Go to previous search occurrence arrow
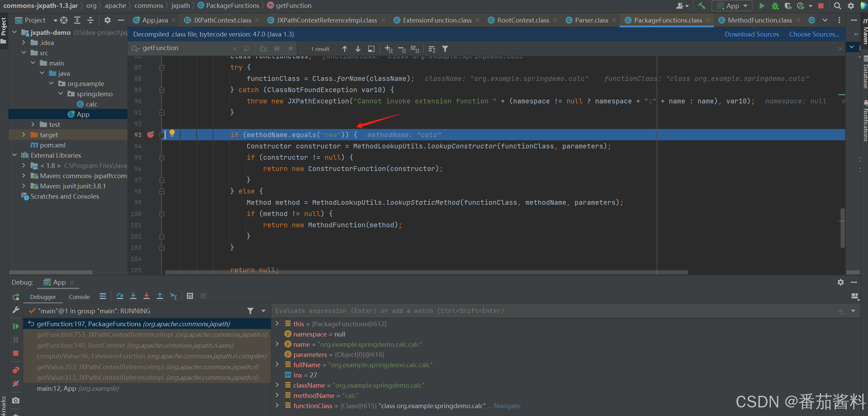This screenshot has width=868, height=416. (x=345, y=49)
